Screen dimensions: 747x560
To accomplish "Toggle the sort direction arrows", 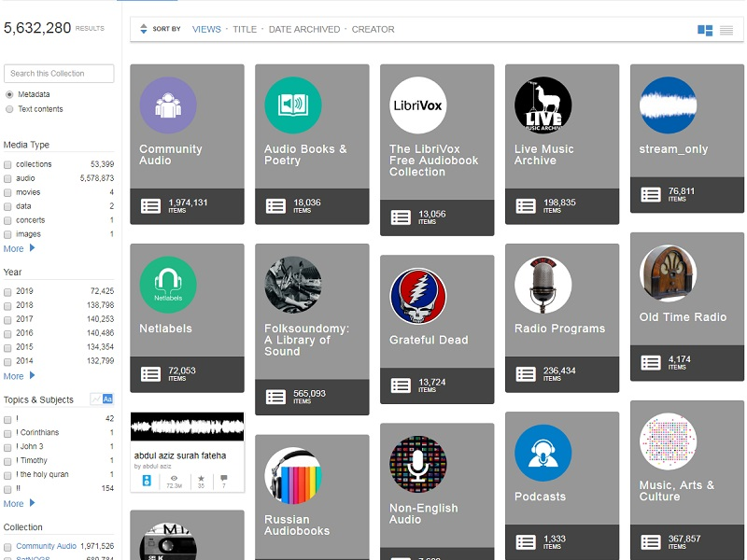I will point(144,29).
